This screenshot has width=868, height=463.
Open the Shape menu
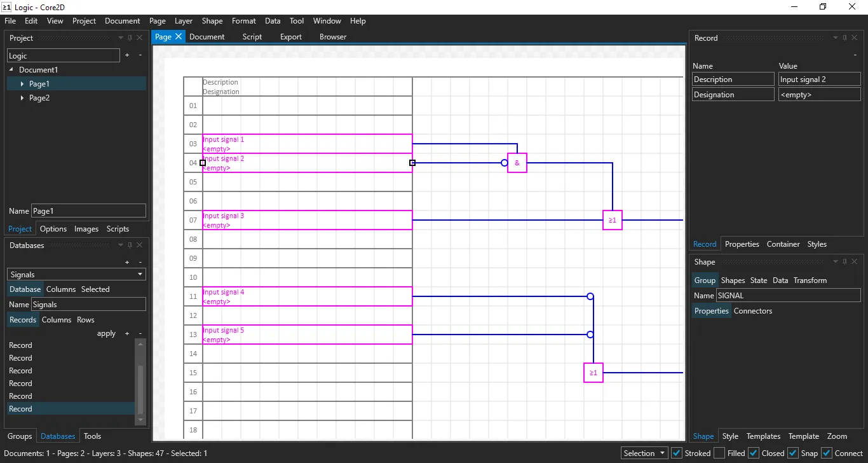pyautogui.click(x=212, y=20)
